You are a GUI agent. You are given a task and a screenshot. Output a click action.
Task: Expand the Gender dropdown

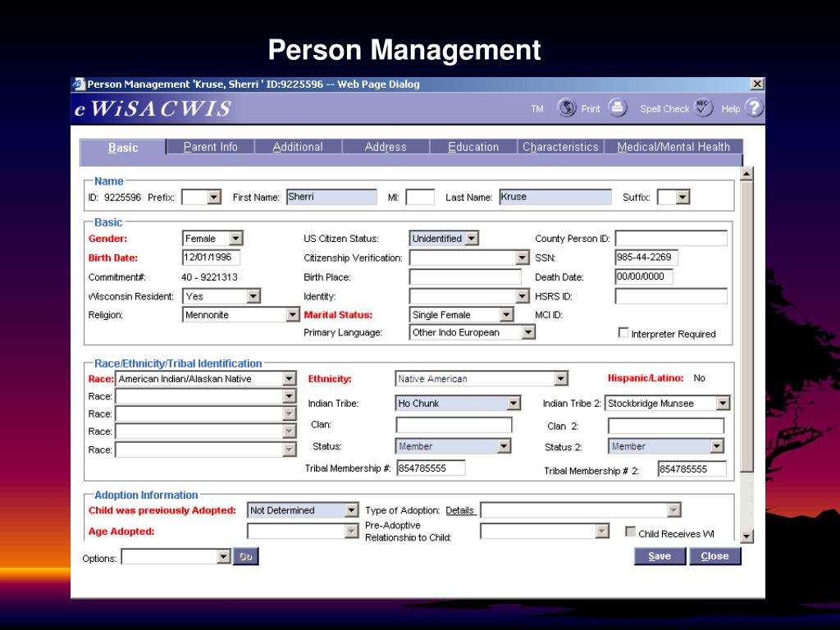(235, 239)
